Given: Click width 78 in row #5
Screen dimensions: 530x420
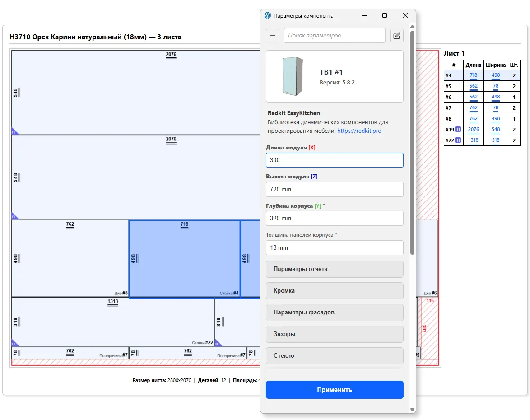Looking at the screenshot, I should coord(496,86).
